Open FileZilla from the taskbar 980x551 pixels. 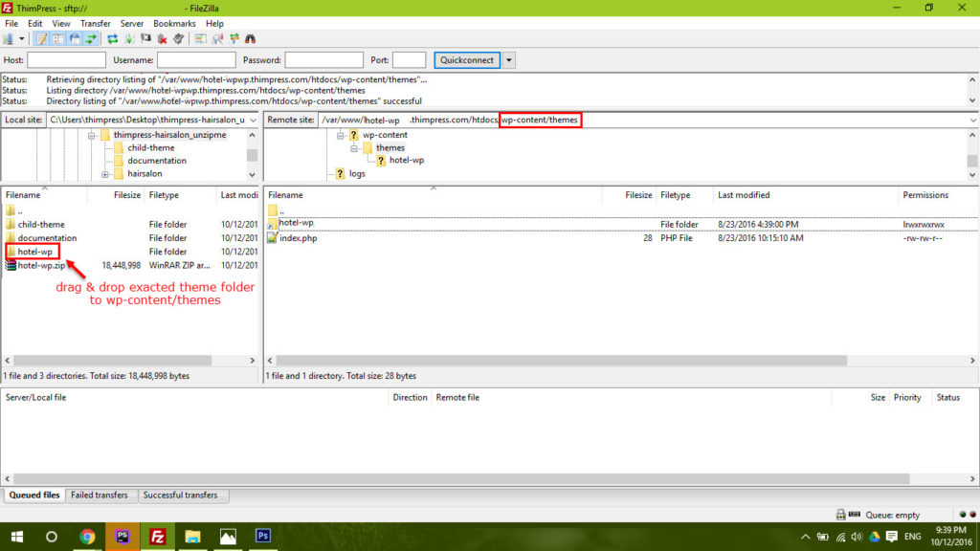157,537
